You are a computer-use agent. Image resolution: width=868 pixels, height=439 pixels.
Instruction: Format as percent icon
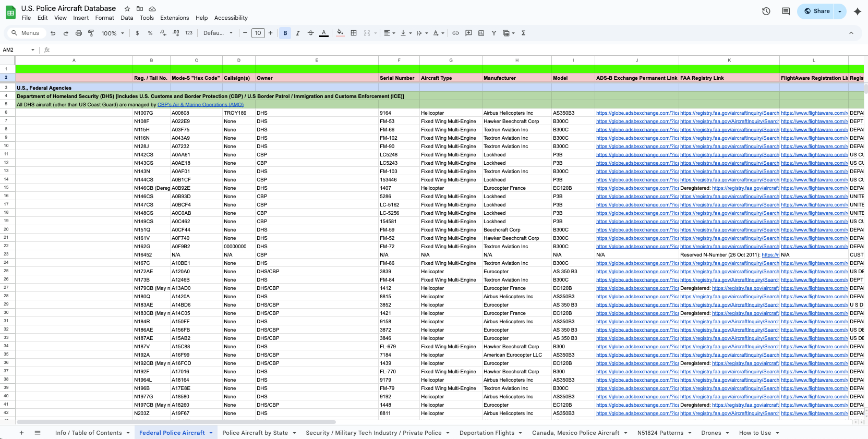tap(150, 33)
